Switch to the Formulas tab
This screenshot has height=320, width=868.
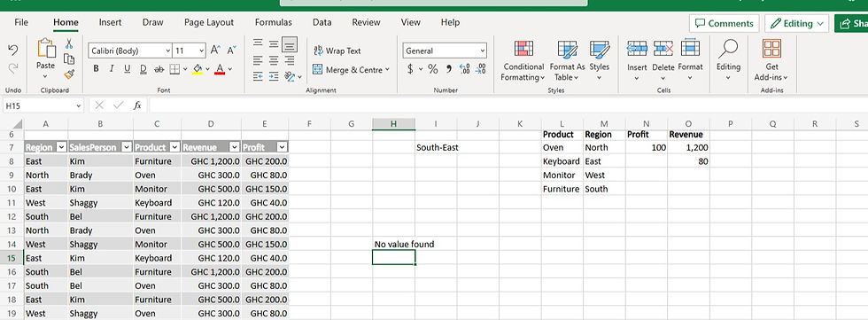pos(273,23)
